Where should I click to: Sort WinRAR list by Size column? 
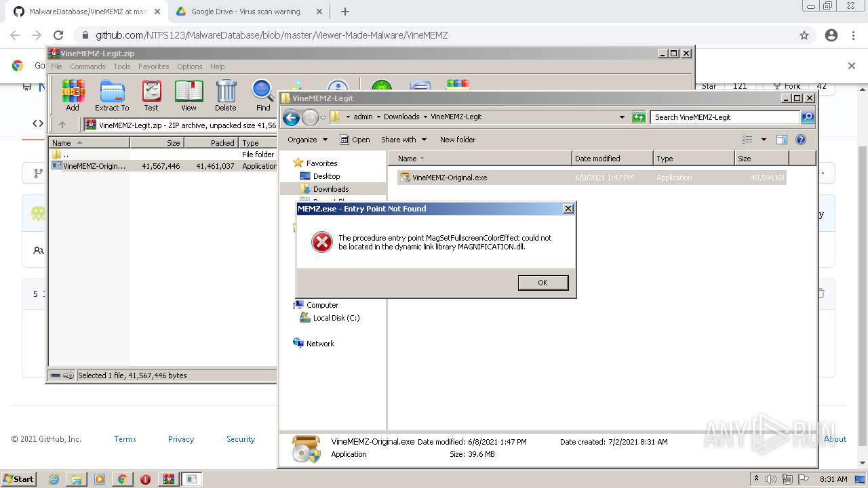(x=157, y=143)
